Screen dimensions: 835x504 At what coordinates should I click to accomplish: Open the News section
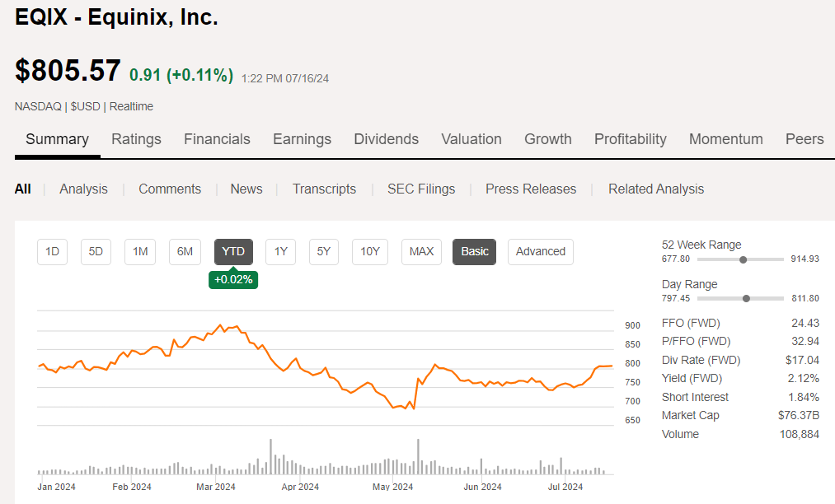(246, 189)
